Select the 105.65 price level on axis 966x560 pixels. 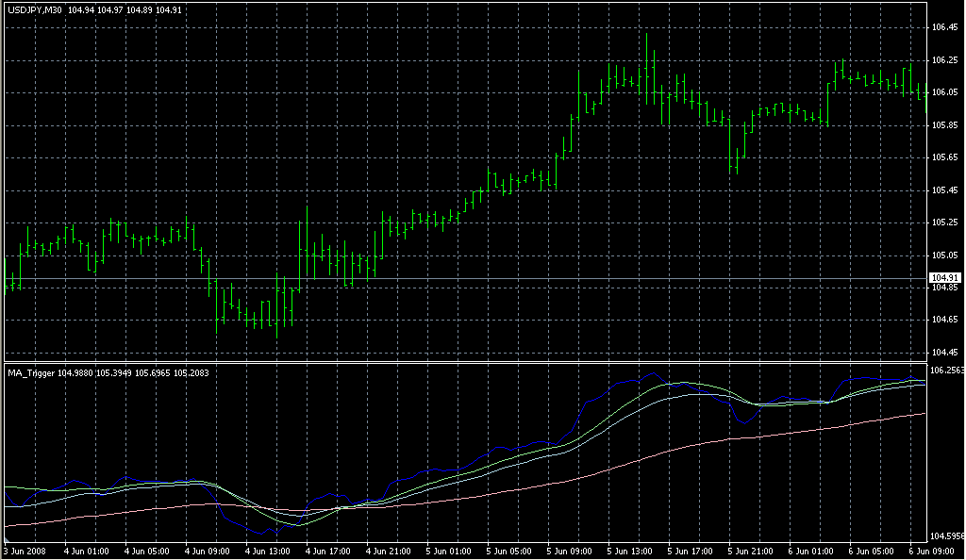pyautogui.click(x=944, y=157)
